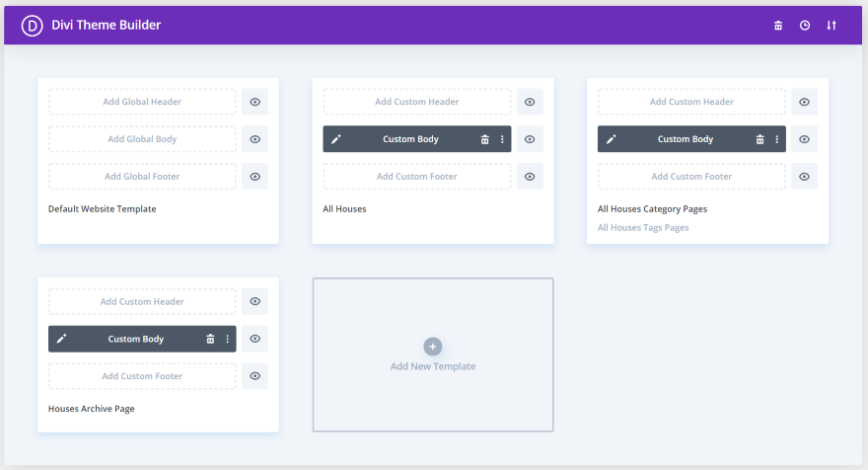This screenshot has width=868, height=470.
Task: Delete the All Houses custom body
Action: pos(484,139)
